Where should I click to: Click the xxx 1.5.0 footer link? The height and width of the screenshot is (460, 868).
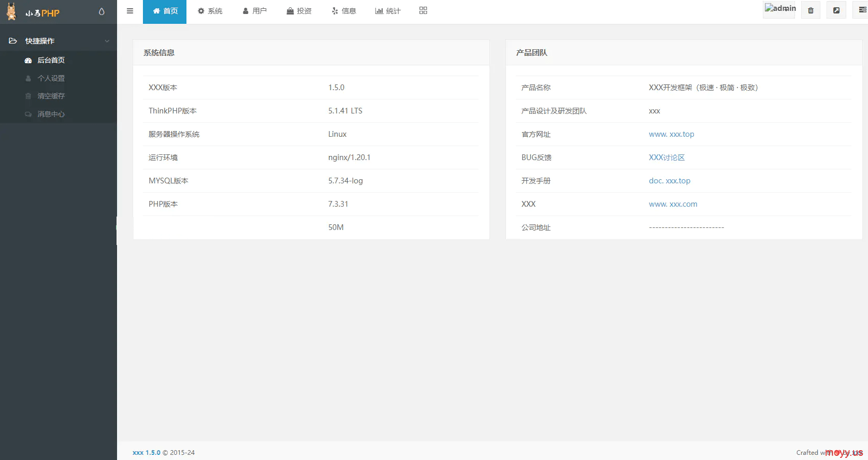(x=147, y=453)
